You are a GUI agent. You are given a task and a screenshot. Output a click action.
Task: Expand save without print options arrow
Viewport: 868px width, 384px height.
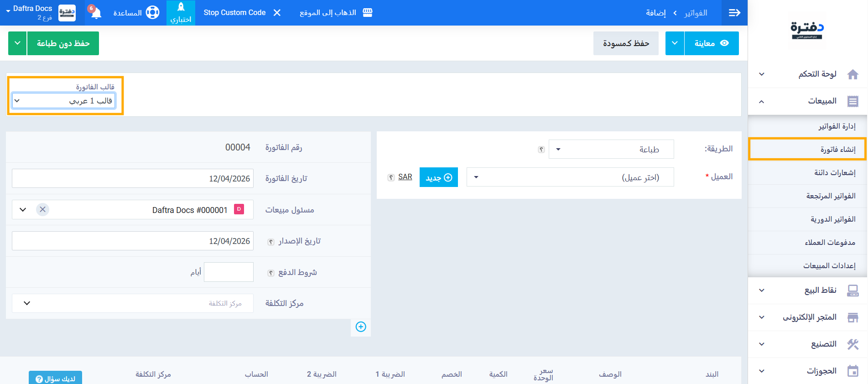point(17,43)
